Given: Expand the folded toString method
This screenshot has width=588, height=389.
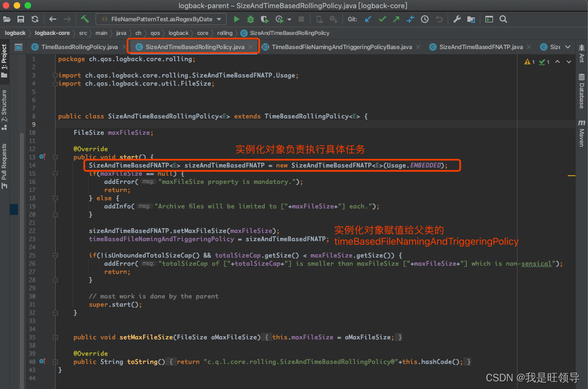Looking at the screenshot, I should [x=55, y=362].
